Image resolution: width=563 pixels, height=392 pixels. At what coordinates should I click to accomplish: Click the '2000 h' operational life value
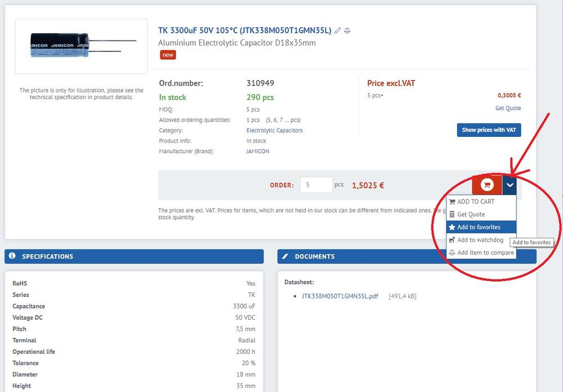(x=245, y=352)
